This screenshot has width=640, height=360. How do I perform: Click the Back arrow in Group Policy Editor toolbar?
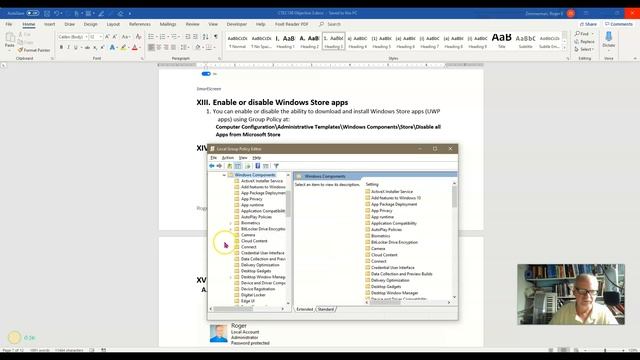211,166
